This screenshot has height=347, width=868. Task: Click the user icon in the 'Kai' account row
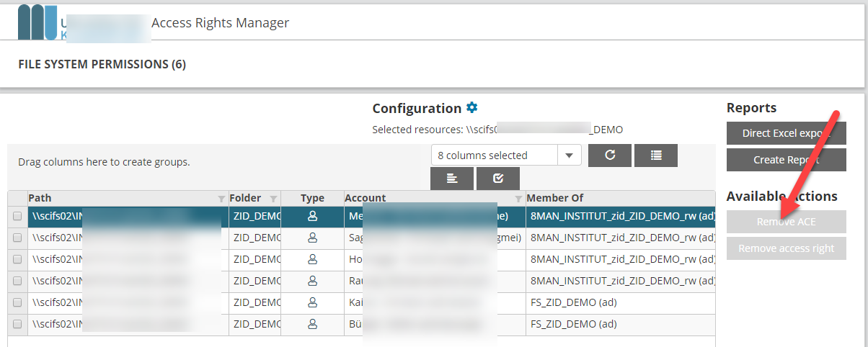312,302
